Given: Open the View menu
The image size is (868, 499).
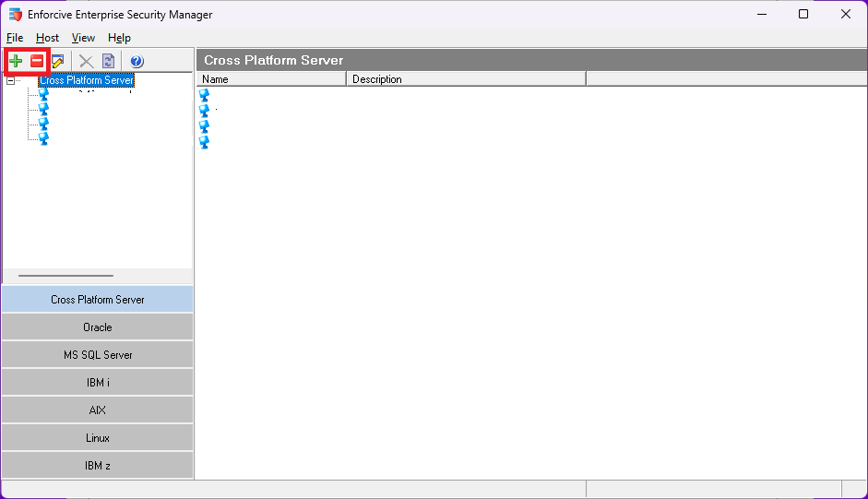Looking at the screenshot, I should point(83,38).
